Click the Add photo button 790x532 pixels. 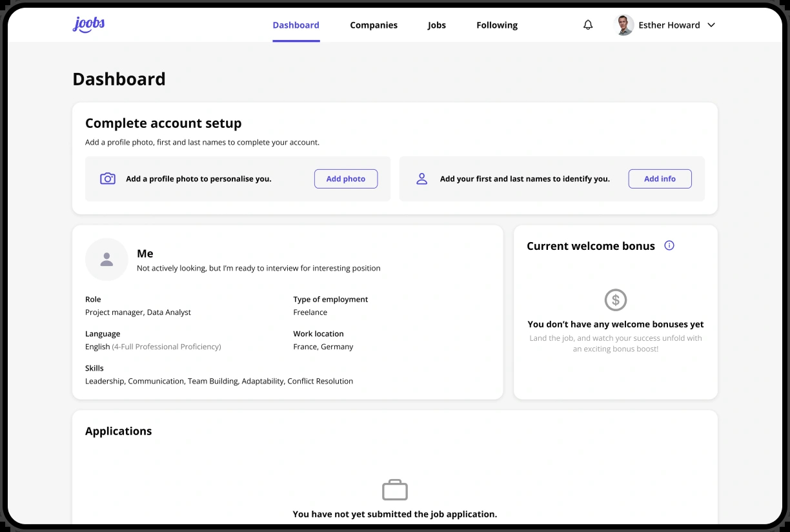(346, 179)
